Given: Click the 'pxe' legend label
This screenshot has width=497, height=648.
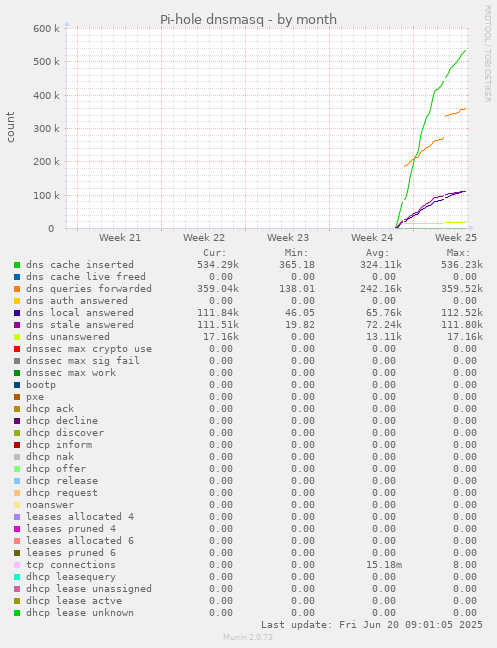Looking at the screenshot, I should point(35,397).
